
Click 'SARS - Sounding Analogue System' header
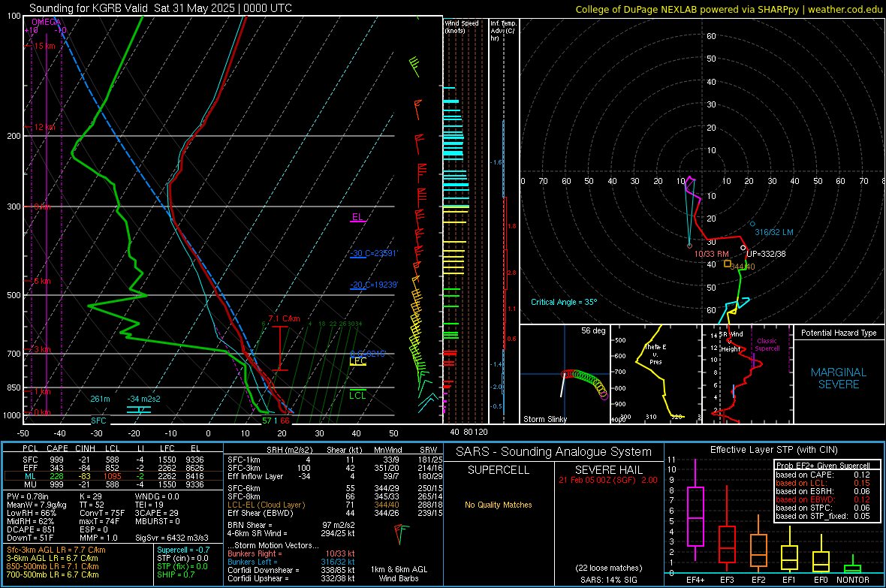pyautogui.click(x=554, y=452)
